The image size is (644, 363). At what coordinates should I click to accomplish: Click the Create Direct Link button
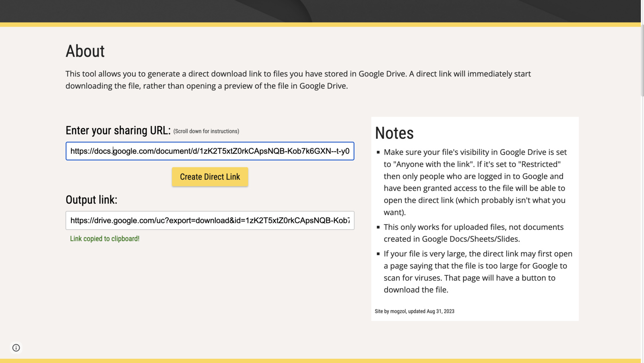pos(210,177)
